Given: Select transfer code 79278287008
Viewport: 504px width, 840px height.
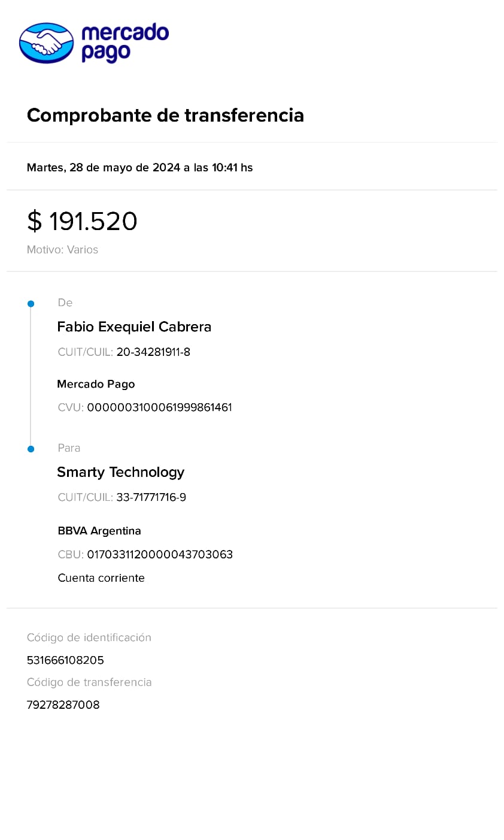Looking at the screenshot, I should coord(63,705).
